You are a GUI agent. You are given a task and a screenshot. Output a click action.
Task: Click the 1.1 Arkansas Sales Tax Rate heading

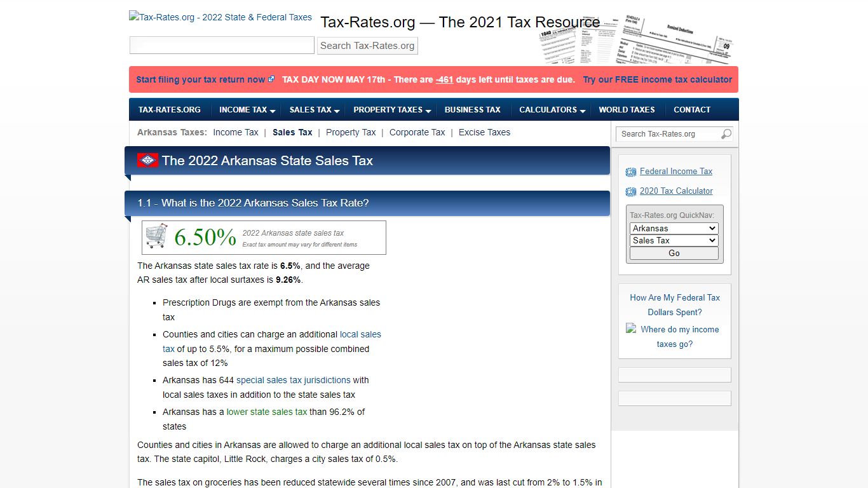[253, 203]
